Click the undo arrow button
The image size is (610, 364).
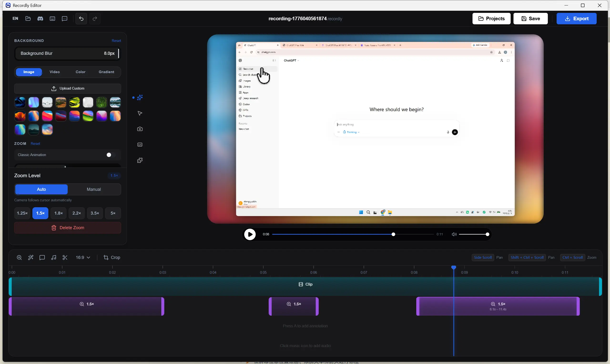81,19
